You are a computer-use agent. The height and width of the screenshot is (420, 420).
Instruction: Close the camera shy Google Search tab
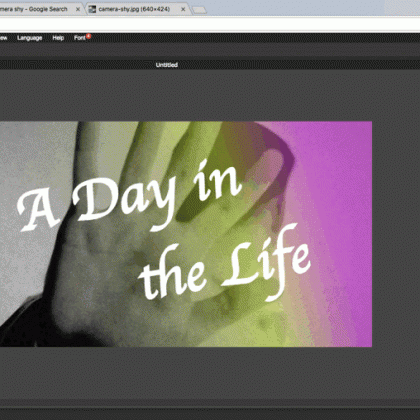[78, 9]
